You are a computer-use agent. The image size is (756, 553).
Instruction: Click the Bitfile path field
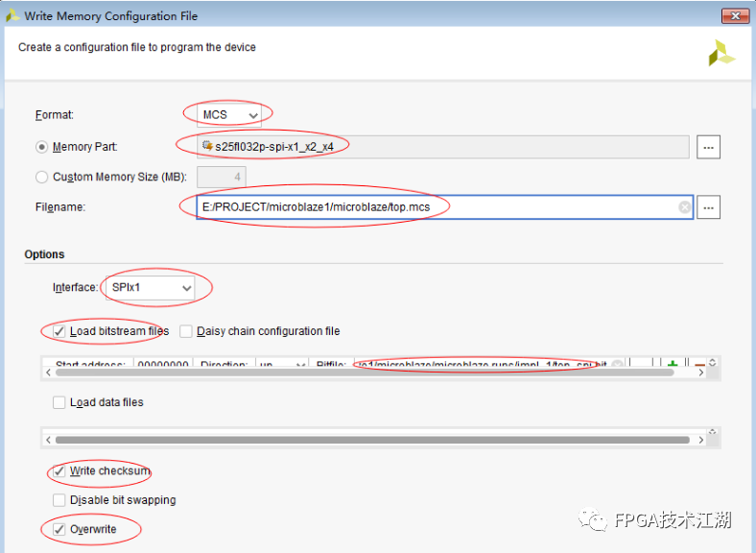point(489,363)
